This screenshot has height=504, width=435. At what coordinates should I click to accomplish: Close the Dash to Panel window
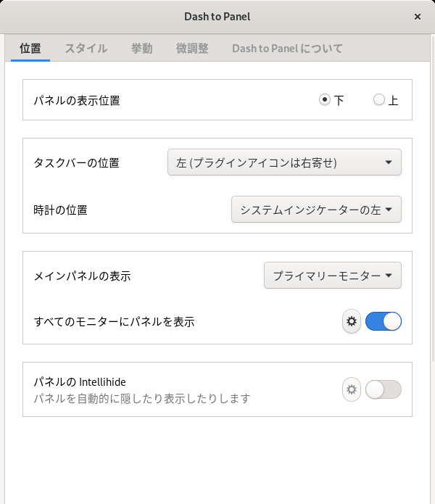click(x=418, y=17)
